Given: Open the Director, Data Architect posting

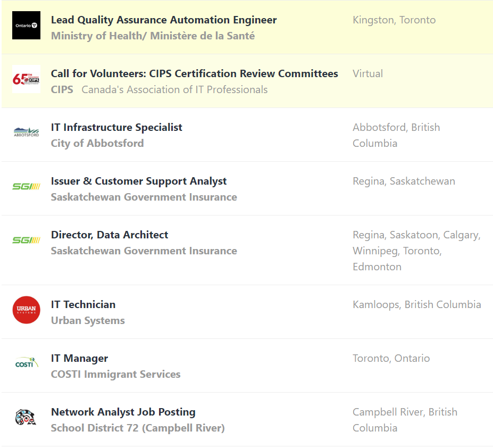Looking at the screenshot, I should pos(110,235).
